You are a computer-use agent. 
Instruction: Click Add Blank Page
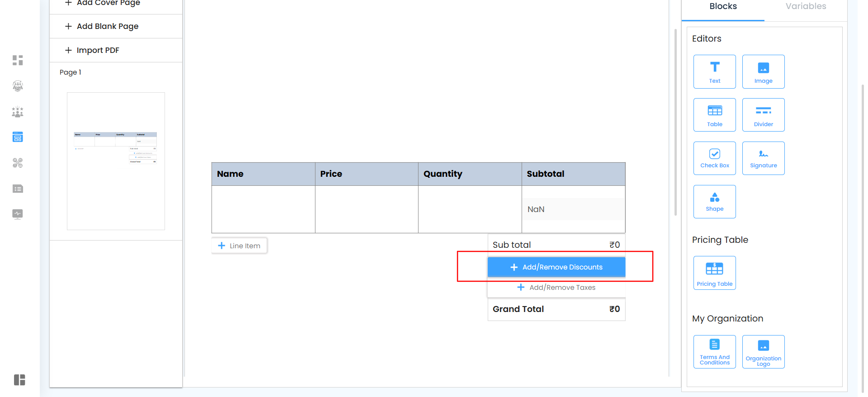click(x=116, y=26)
